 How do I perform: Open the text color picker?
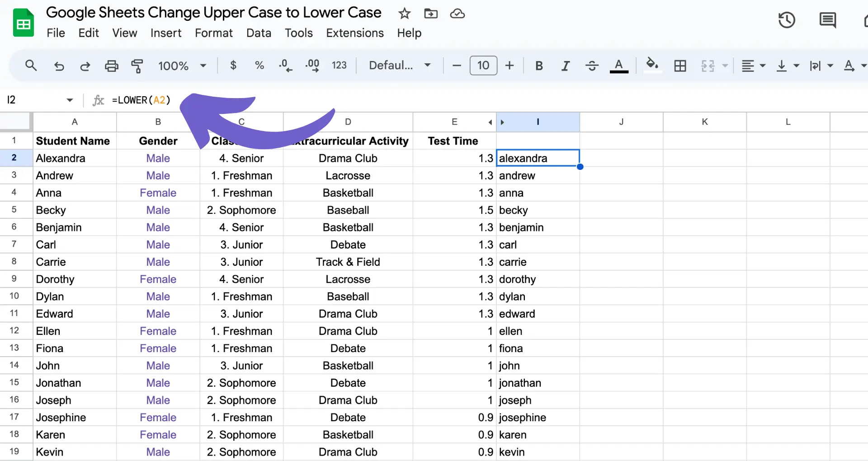[x=619, y=66]
